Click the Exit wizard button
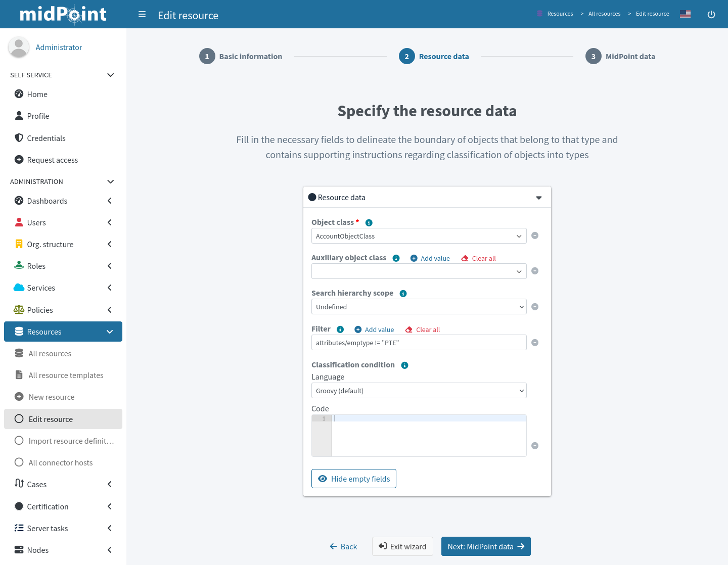The width and height of the screenshot is (728, 565). tap(402, 546)
